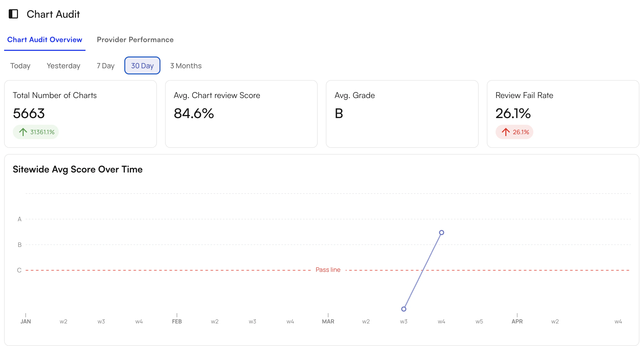The image size is (644, 346).
Task: Select the Total Number of Charts card
Action: pyautogui.click(x=81, y=114)
